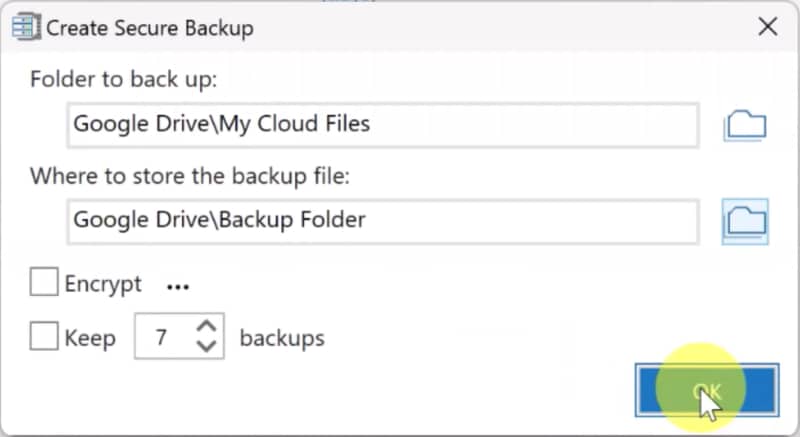Click the Keep label text
800x437 pixels.
coord(90,337)
